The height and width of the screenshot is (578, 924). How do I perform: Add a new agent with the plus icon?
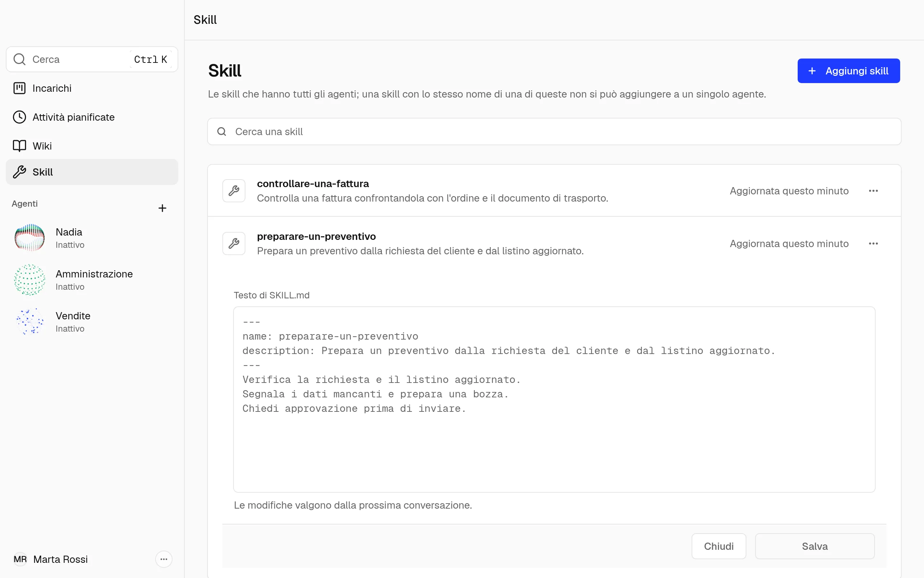click(162, 208)
